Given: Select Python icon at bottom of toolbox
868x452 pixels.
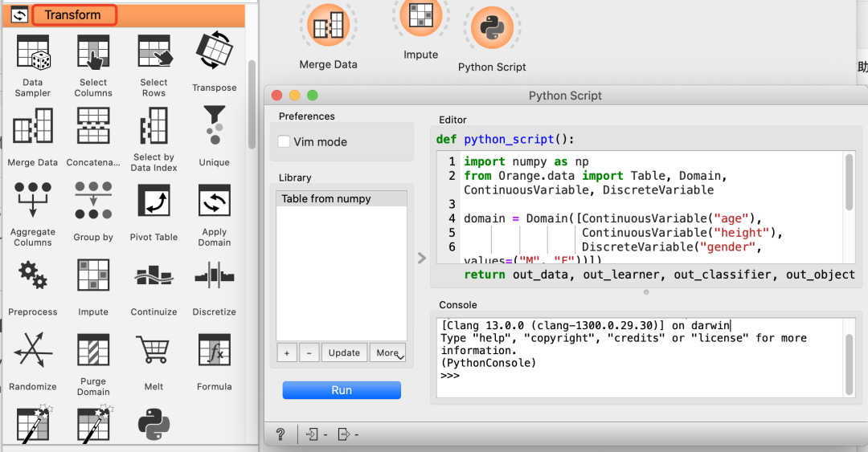Looking at the screenshot, I should click(154, 425).
